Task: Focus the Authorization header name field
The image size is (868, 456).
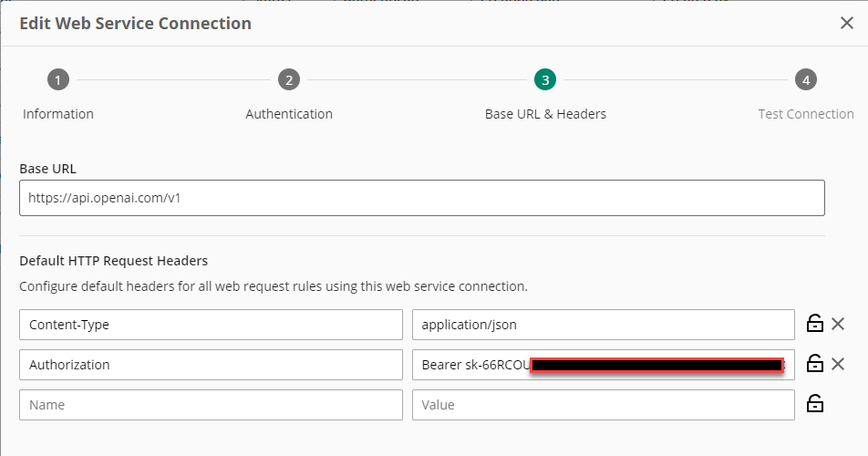Action: (x=211, y=365)
